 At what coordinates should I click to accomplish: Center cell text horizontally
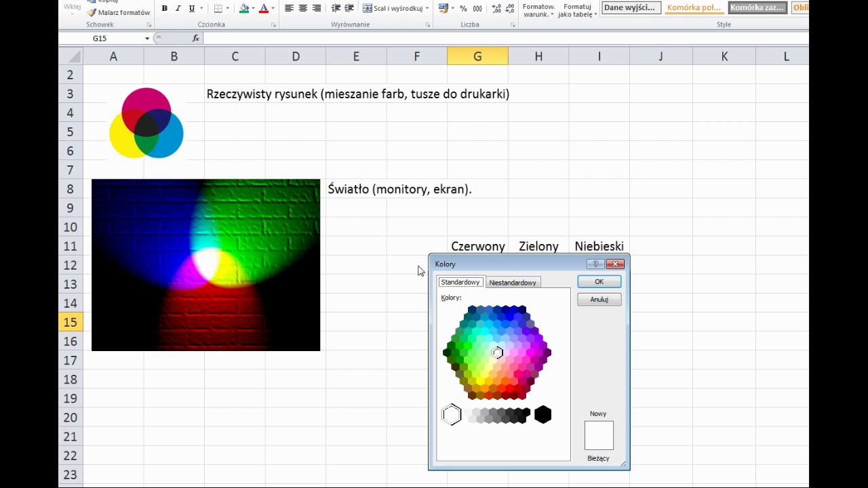pos(302,8)
